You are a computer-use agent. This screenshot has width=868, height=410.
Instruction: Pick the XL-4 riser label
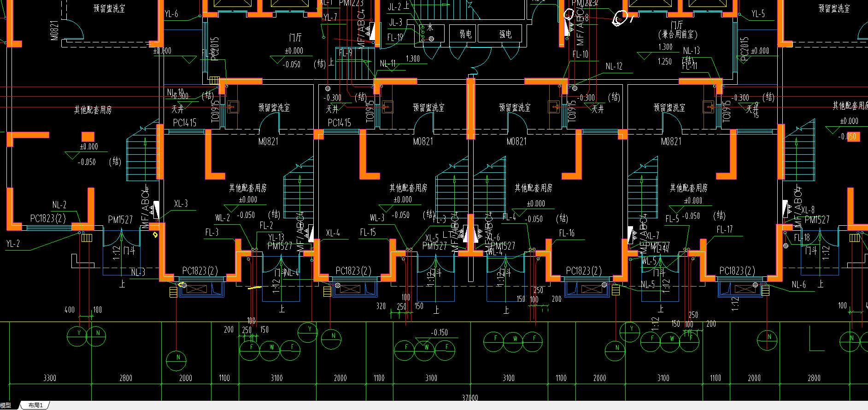333,233
